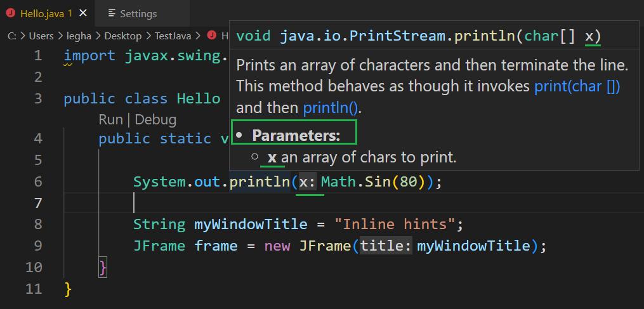Click the closing brace on line 10
Image resolution: width=644 pixels, height=309 pixels.
pos(103,268)
